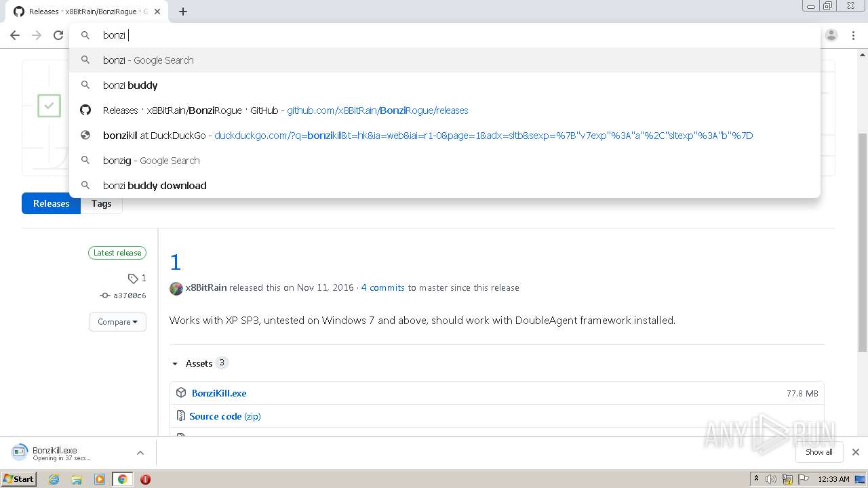The width and height of the screenshot is (868, 488).
Task: Reload the page with the refresh icon
Action: point(58,35)
